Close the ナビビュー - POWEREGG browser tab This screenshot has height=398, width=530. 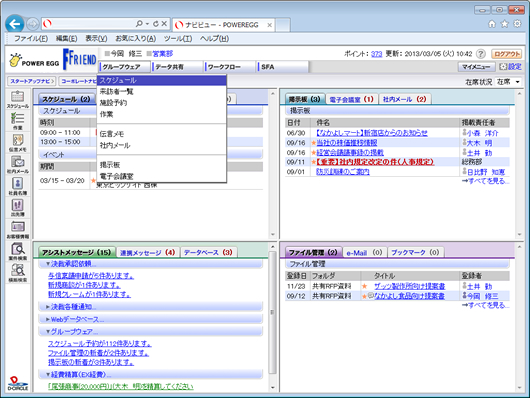point(269,25)
